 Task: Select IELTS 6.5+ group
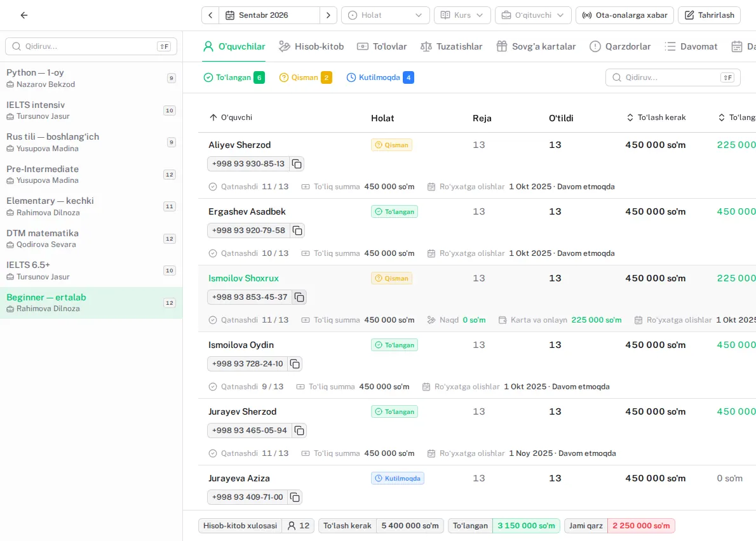pos(91,270)
